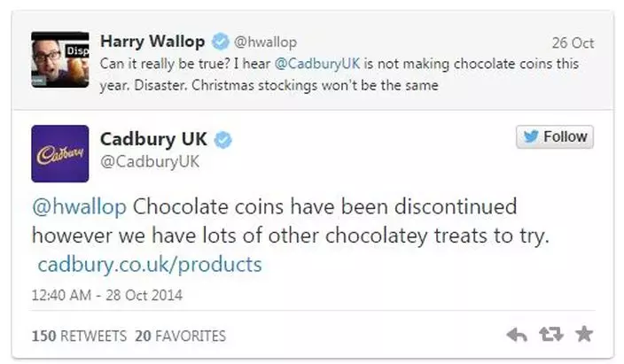The width and height of the screenshot is (624, 364).
Task: View the 20 favorites list
Action: coord(180,336)
